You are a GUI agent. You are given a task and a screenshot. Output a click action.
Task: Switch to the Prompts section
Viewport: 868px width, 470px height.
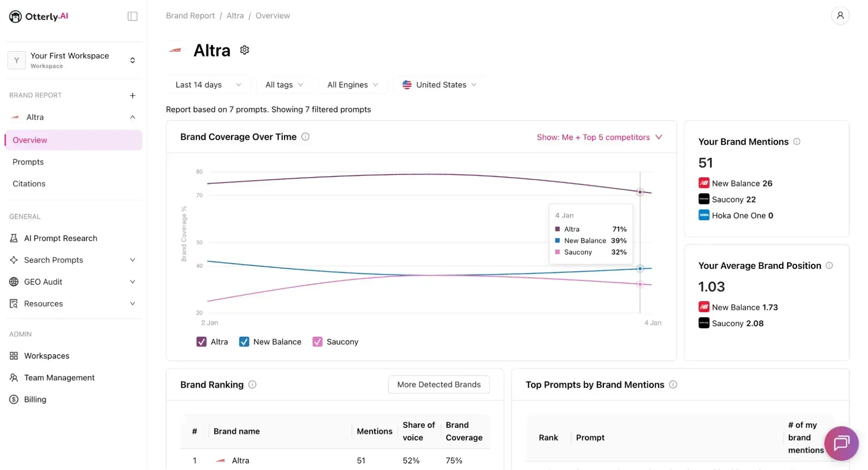coord(28,161)
